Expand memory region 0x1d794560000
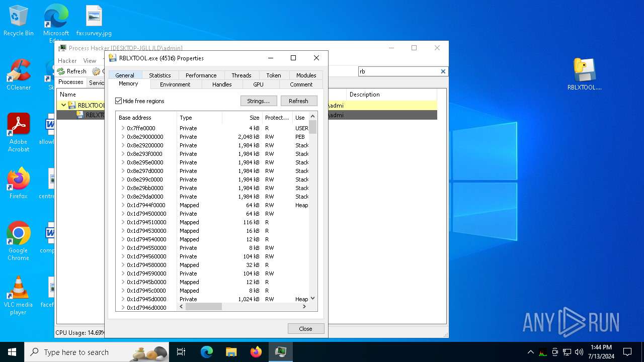 click(123, 256)
